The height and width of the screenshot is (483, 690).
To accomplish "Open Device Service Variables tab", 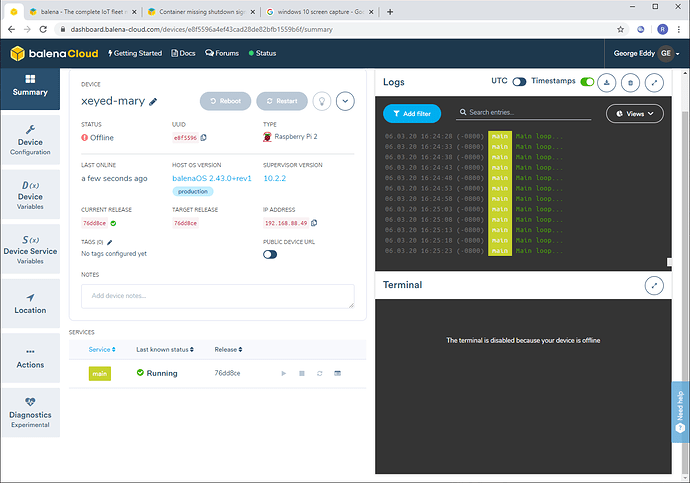I will [30, 249].
